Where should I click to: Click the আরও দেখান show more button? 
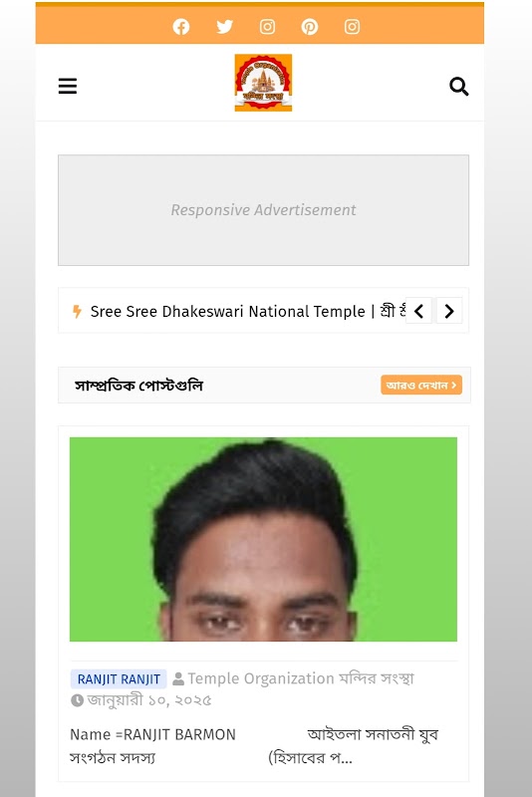[x=421, y=385]
